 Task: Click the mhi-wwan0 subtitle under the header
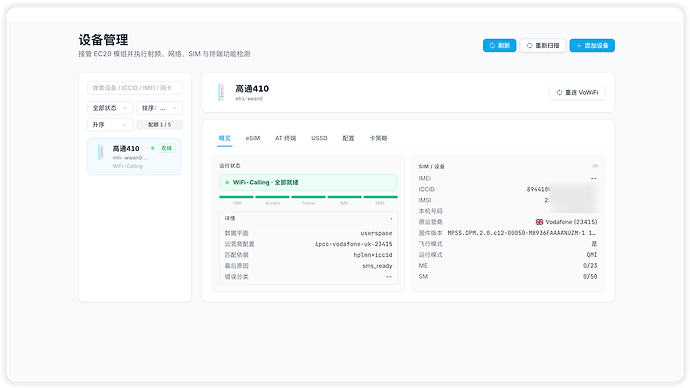point(249,99)
